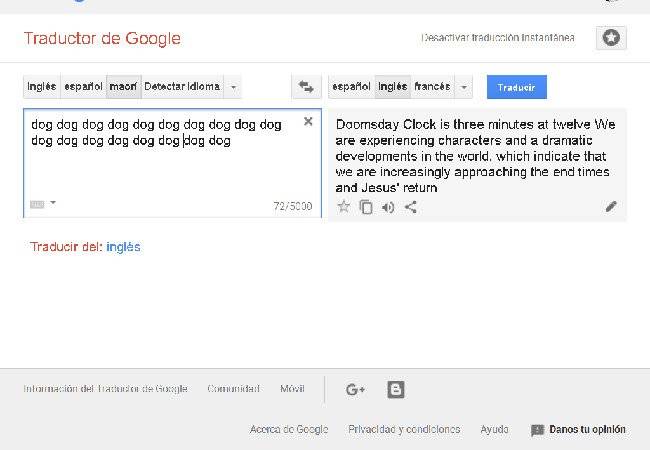
Task: Click Danos tu opinión feedback button
Action: [x=578, y=429]
